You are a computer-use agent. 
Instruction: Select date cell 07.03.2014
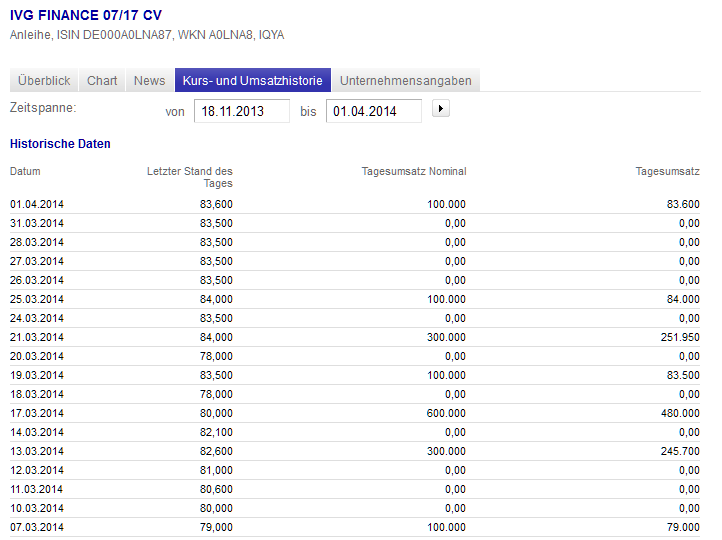click(37, 527)
